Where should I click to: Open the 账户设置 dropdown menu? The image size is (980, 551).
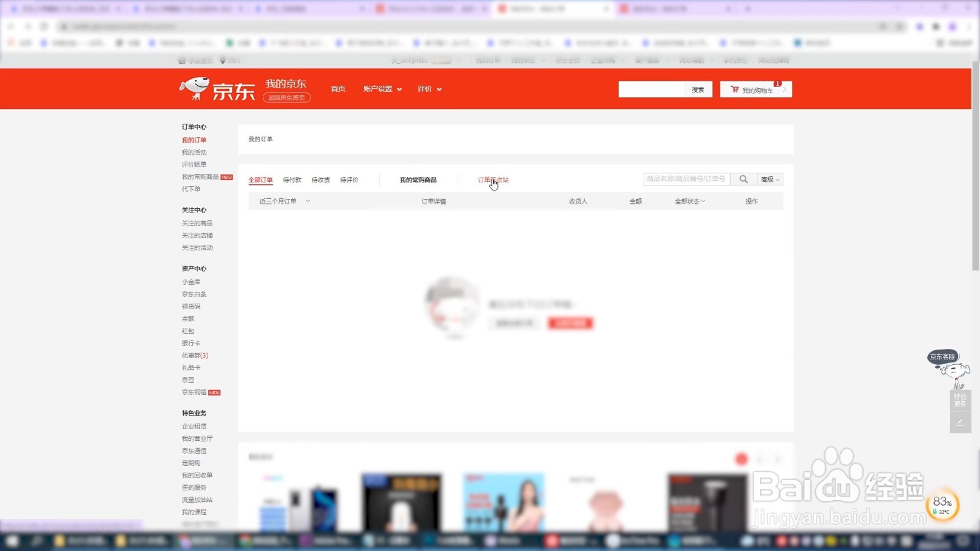(382, 89)
